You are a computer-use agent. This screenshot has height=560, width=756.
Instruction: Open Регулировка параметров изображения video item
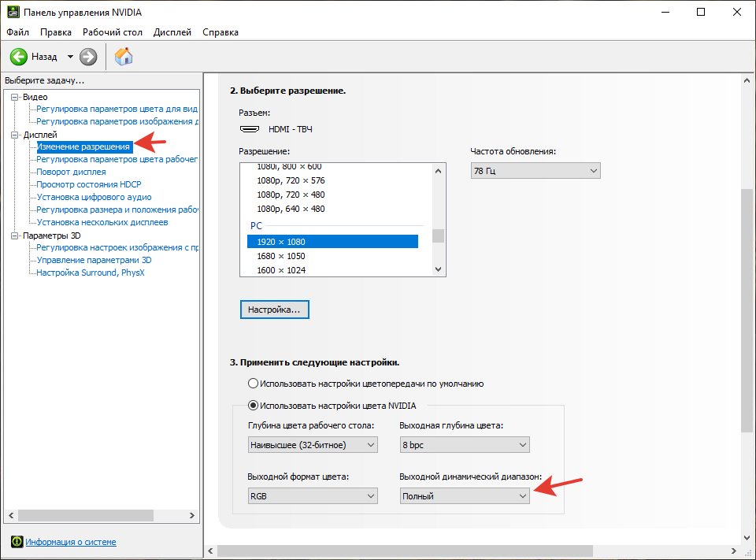(x=117, y=121)
